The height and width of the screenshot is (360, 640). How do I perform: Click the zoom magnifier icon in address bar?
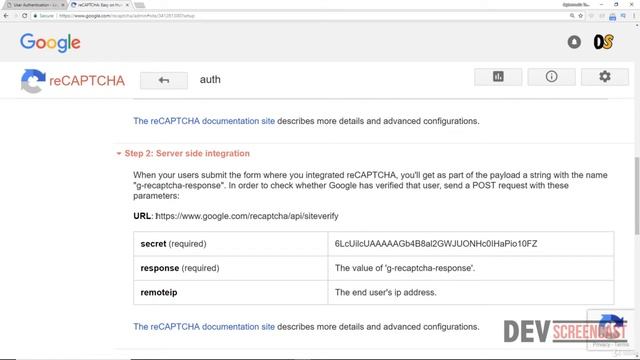572,16
